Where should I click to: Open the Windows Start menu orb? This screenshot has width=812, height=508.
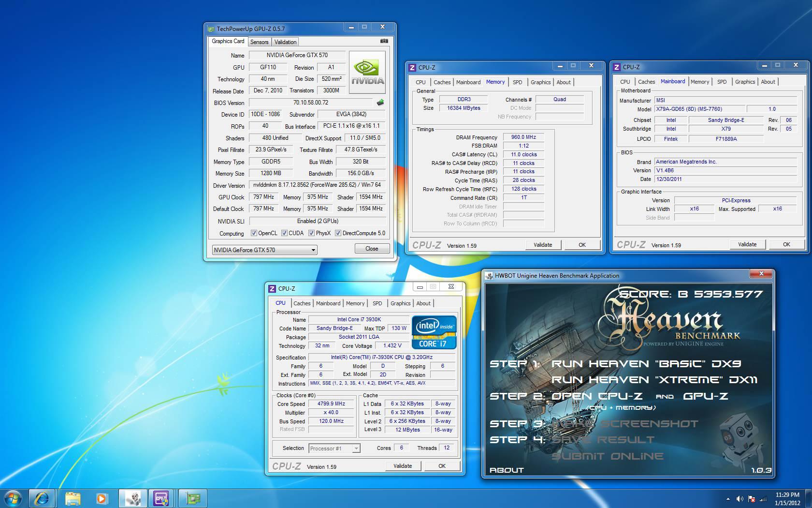tap(13, 498)
